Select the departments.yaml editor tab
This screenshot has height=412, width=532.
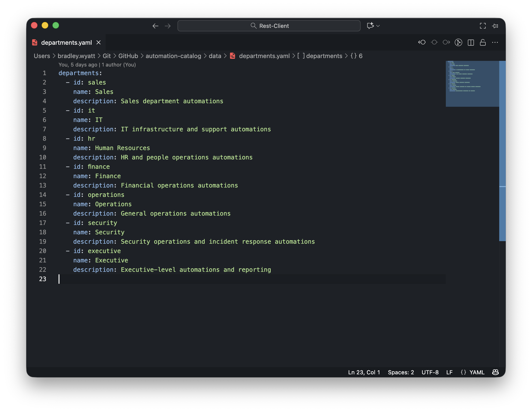click(x=66, y=43)
